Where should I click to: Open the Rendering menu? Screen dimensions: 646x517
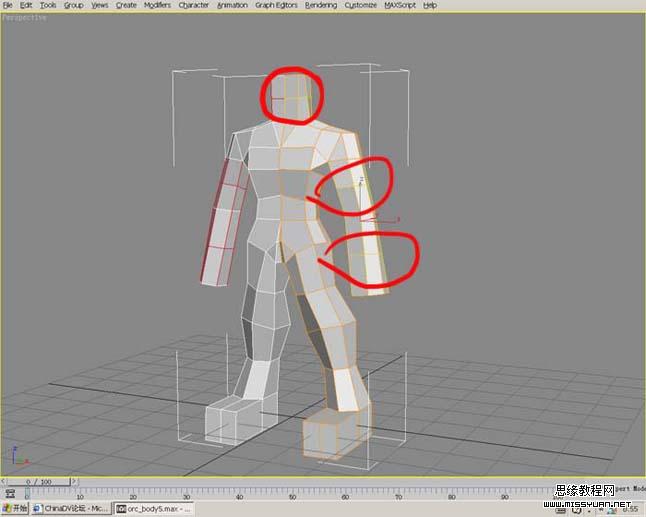click(321, 5)
